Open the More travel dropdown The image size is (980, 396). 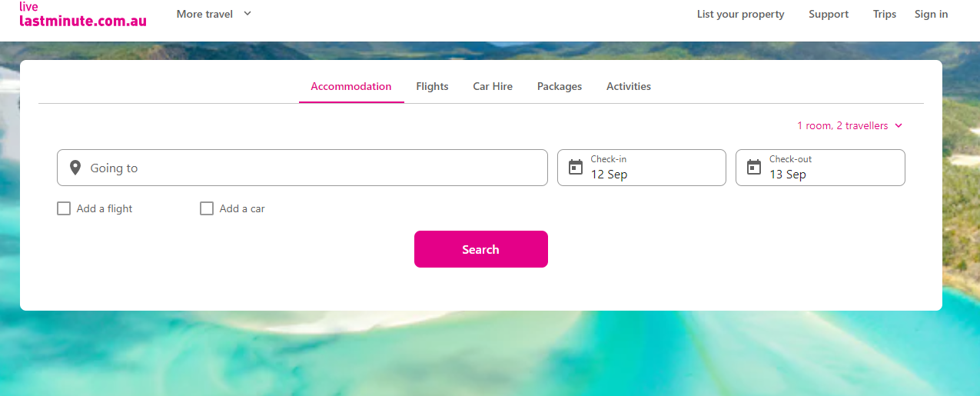click(205, 14)
